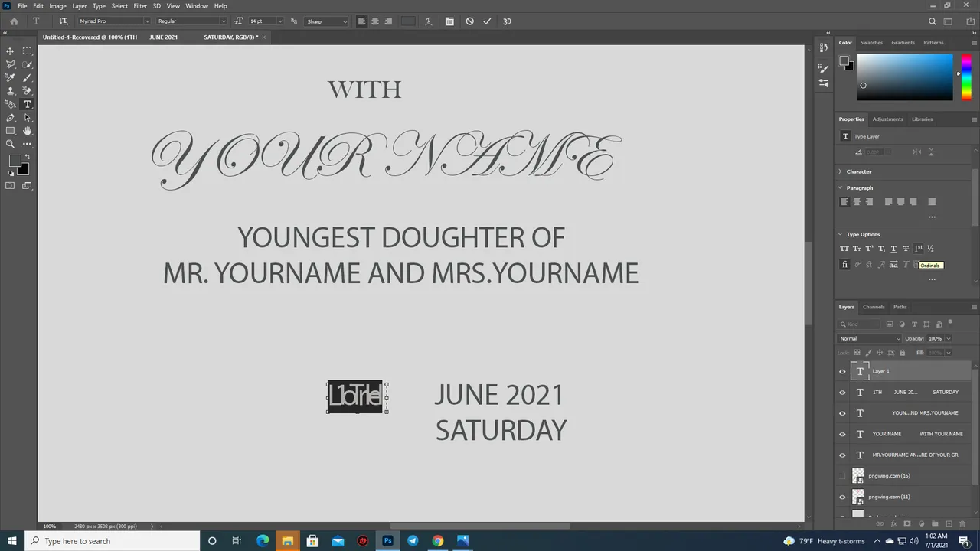Create warped text

point(429,21)
